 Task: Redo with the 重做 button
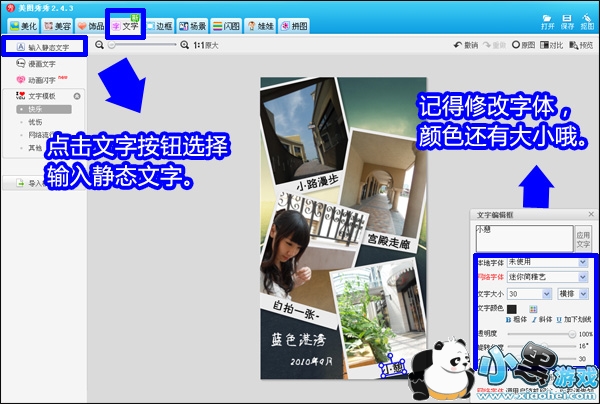pos(494,45)
